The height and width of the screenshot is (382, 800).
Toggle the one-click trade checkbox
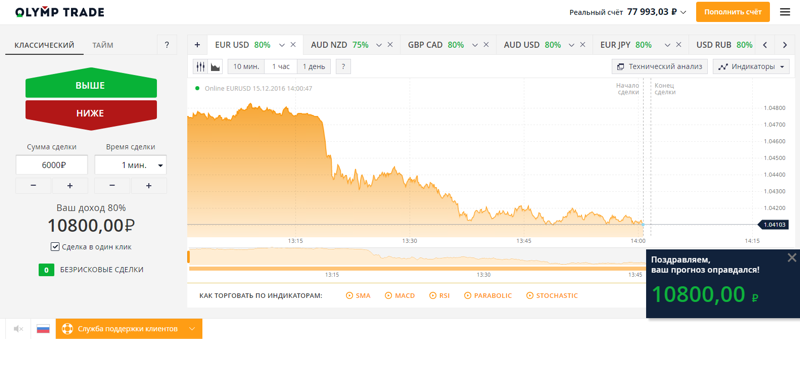[x=56, y=247]
